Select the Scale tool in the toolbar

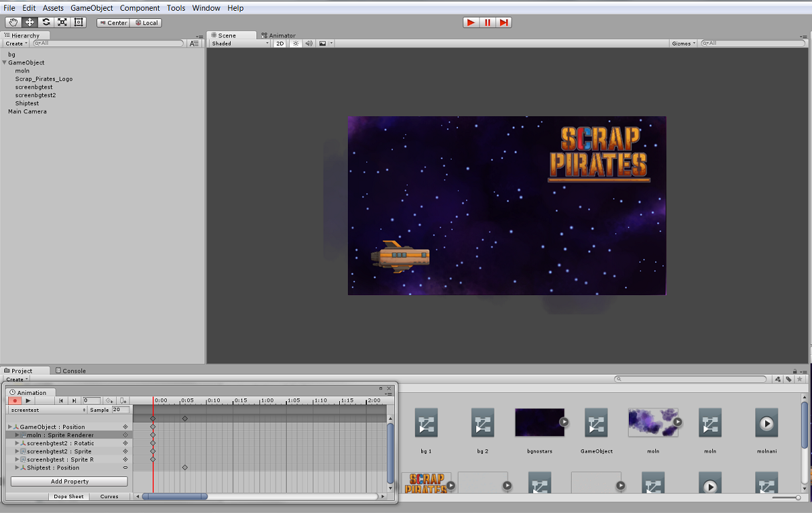click(62, 22)
